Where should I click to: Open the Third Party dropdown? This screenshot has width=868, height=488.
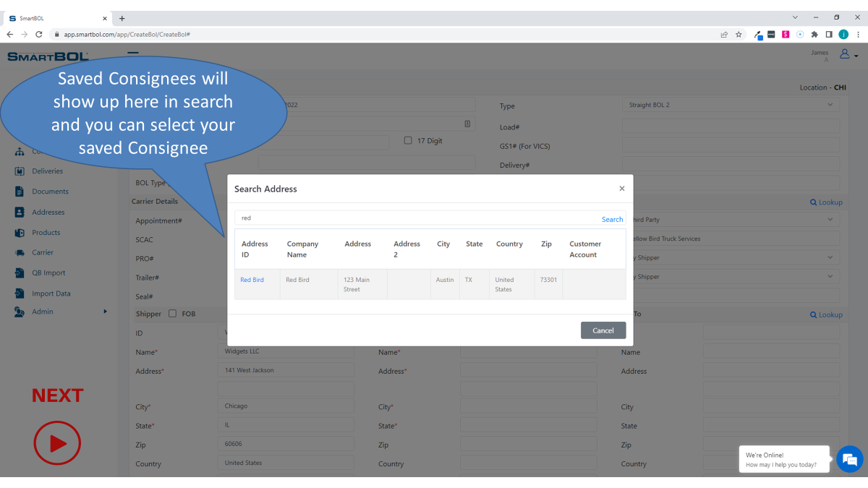pyautogui.click(x=731, y=219)
